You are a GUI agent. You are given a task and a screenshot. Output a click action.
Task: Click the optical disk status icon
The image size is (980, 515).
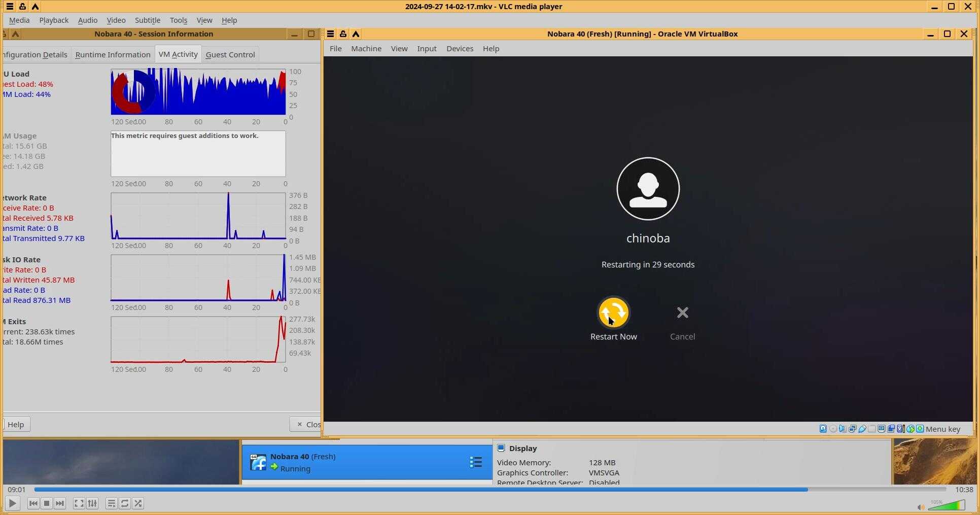(x=833, y=429)
